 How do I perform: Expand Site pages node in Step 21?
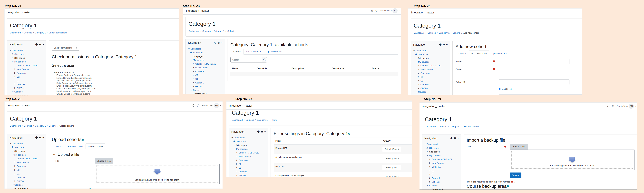point(12,58)
